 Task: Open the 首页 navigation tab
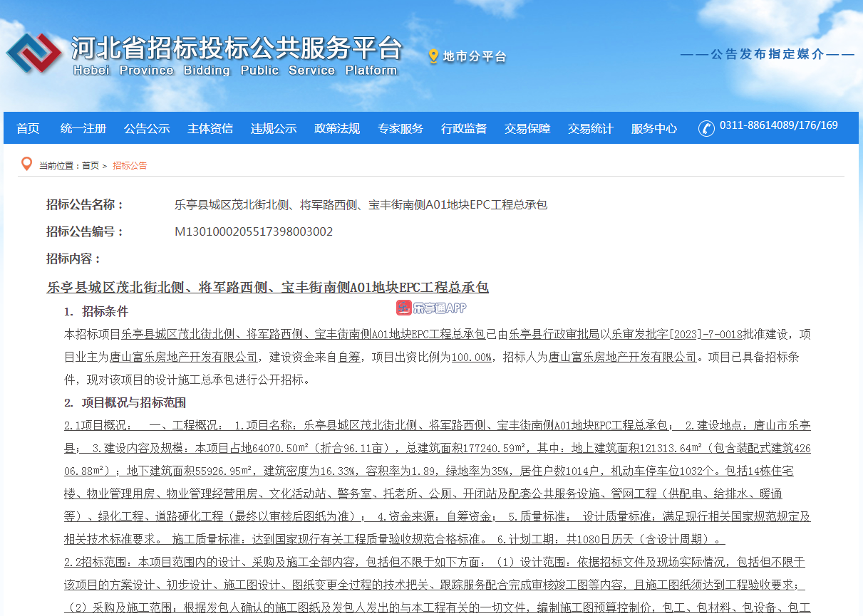click(28, 129)
